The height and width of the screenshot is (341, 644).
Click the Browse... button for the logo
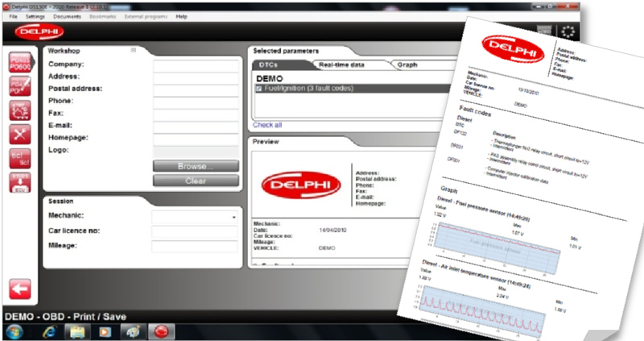(x=196, y=166)
